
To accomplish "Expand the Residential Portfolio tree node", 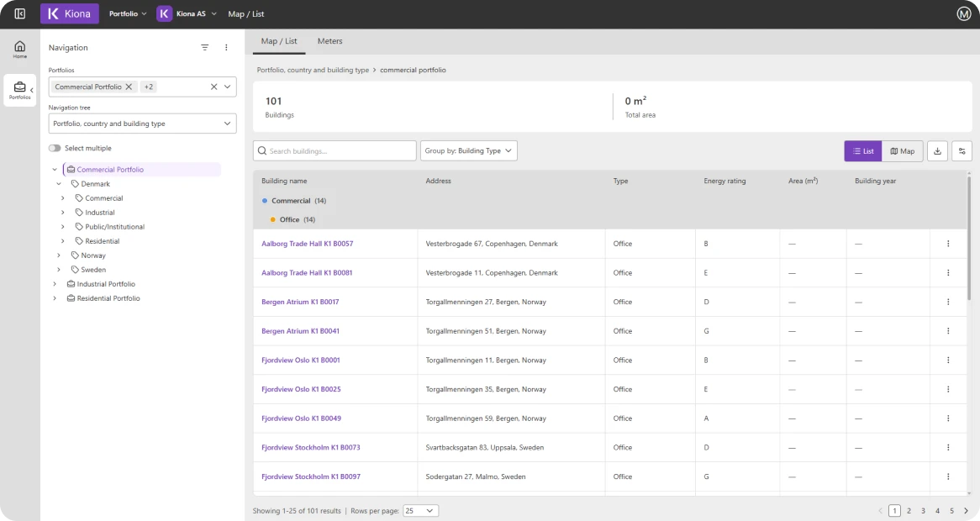I will pos(55,298).
